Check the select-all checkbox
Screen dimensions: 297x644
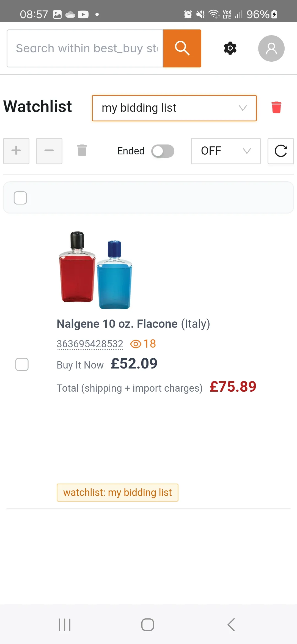click(x=20, y=198)
